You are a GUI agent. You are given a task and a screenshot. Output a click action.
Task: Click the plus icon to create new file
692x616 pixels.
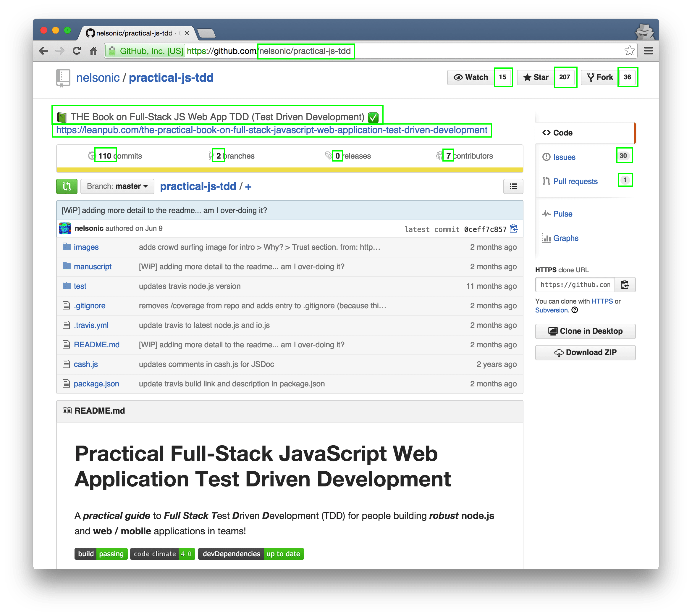pos(248,187)
